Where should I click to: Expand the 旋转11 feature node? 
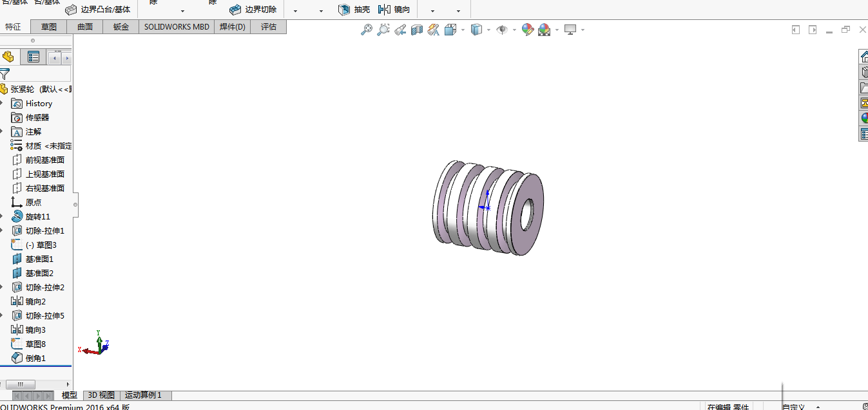pos(2,217)
